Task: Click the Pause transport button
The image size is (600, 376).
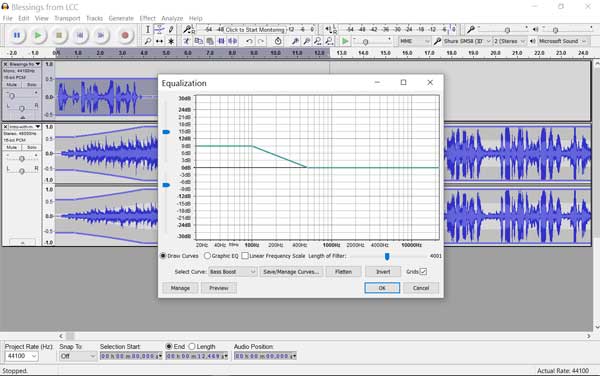Action: (x=17, y=35)
